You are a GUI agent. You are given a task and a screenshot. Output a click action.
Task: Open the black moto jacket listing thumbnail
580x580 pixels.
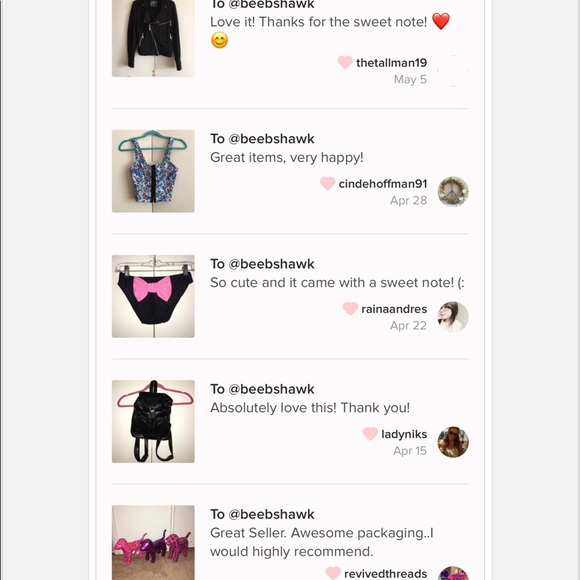[x=153, y=38]
